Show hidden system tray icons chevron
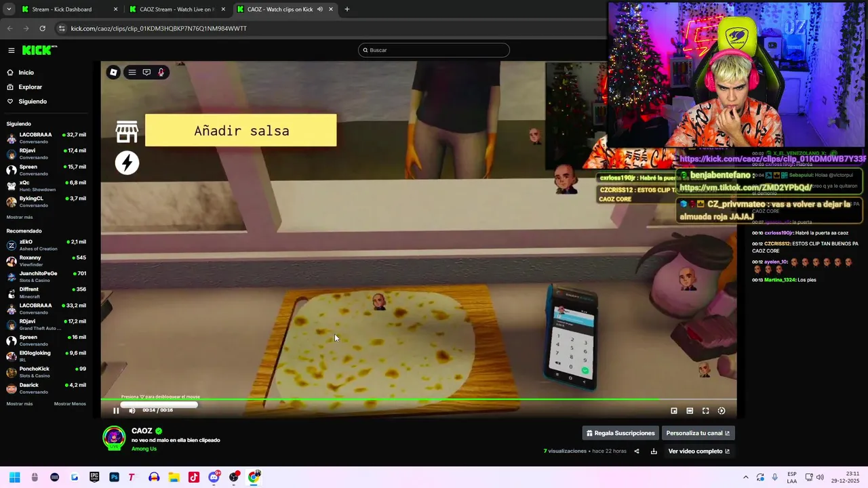868x488 pixels. click(x=746, y=477)
